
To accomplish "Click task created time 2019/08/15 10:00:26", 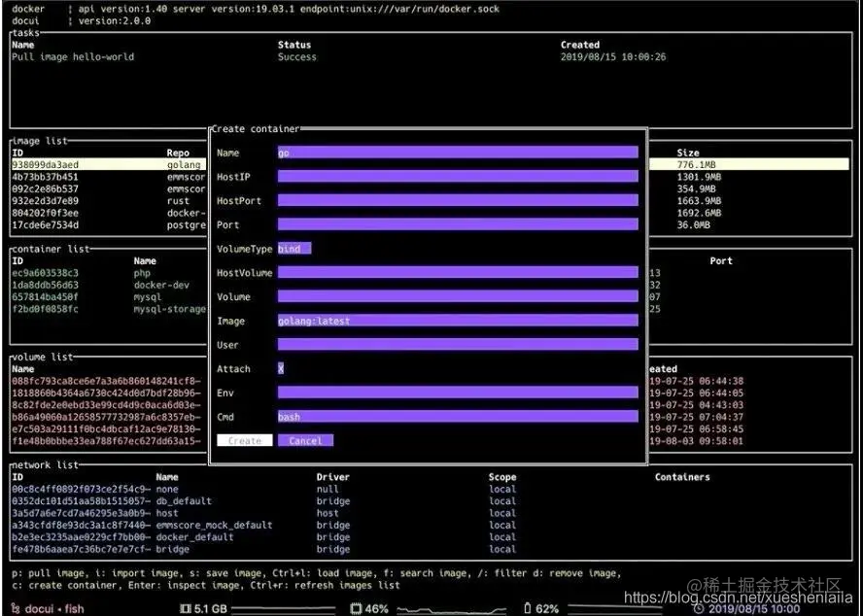I will point(613,56).
